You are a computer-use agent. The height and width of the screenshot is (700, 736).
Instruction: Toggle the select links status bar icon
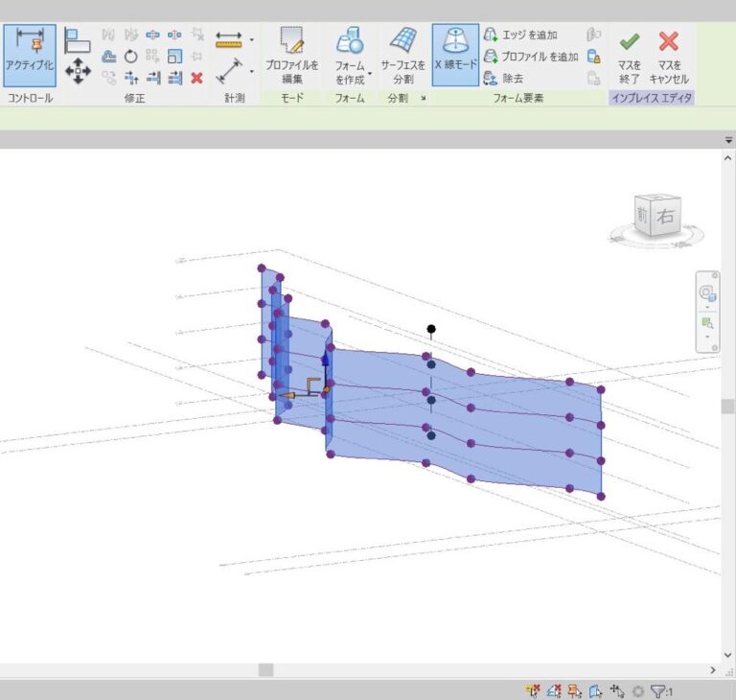[533, 690]
